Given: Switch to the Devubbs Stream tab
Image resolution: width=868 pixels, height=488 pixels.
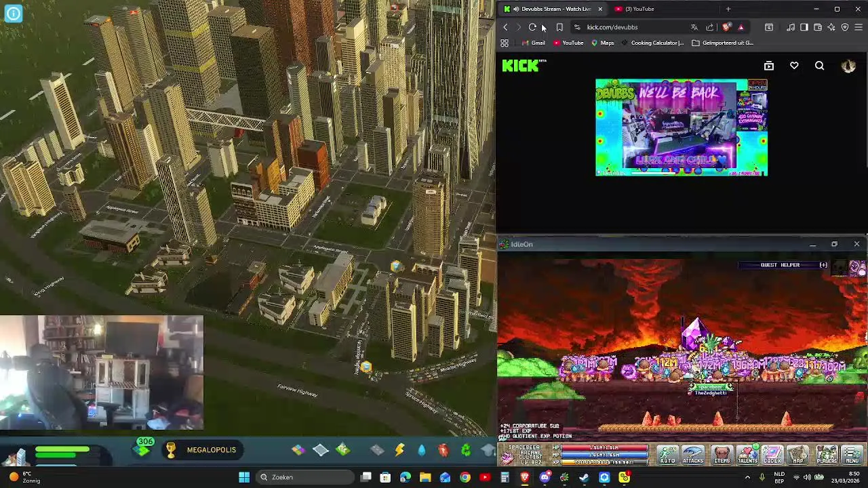Looking at the screenshot, I should click(x=554, y=9).
